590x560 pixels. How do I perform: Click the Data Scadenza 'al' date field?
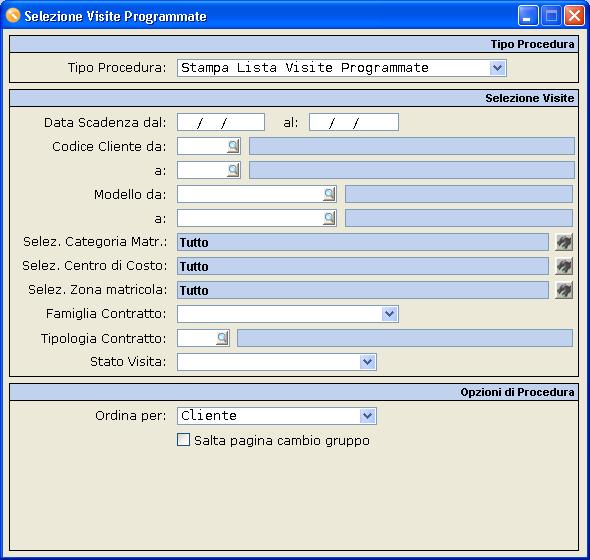tap(354, 122)
